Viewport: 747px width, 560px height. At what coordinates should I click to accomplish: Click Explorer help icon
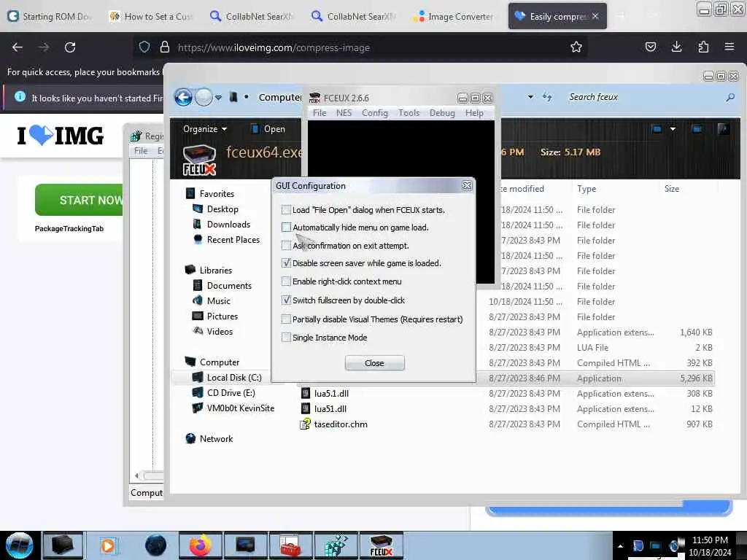click(723, 129)
